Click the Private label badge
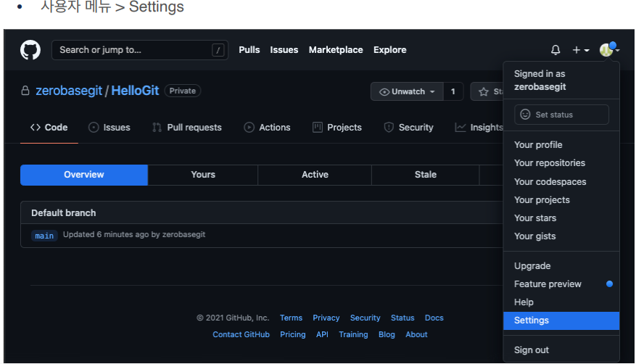The image size is (636, 364). point(182,91)
